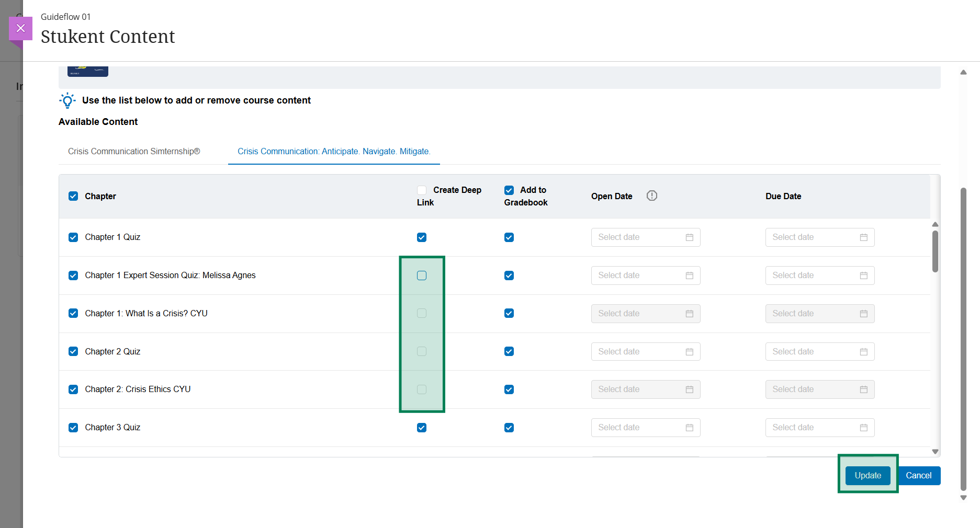
Task: Click Expert Session Quiz open date field
Action: (x=638, y=276)
